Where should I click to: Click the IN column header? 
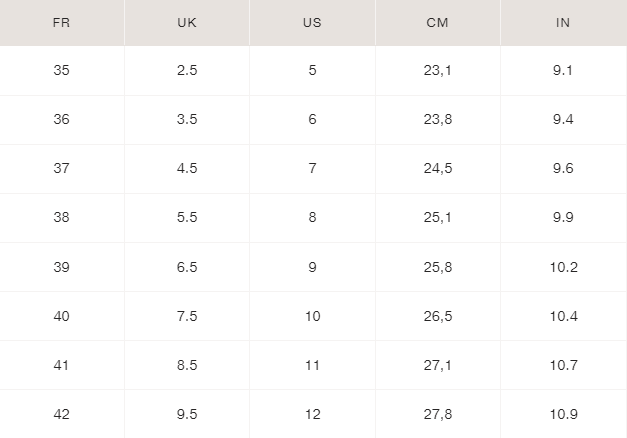(x=563, y=22)
